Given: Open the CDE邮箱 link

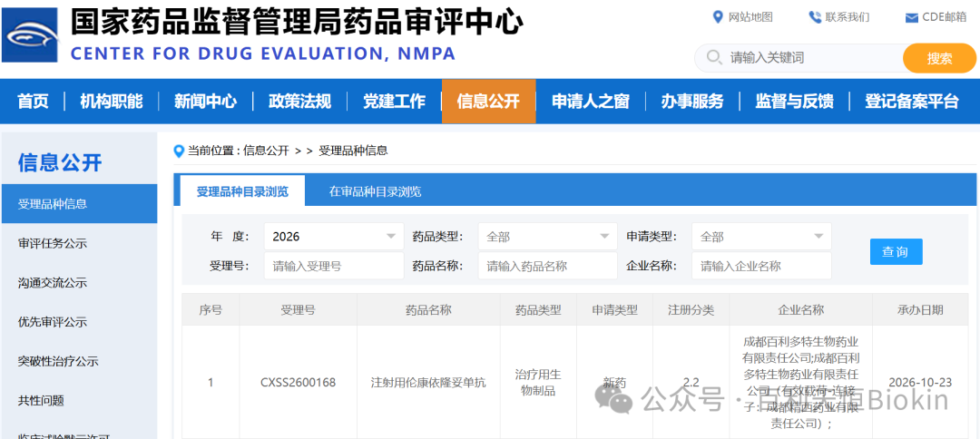Looking at the screenshot, I should click(x=945, y=17).
